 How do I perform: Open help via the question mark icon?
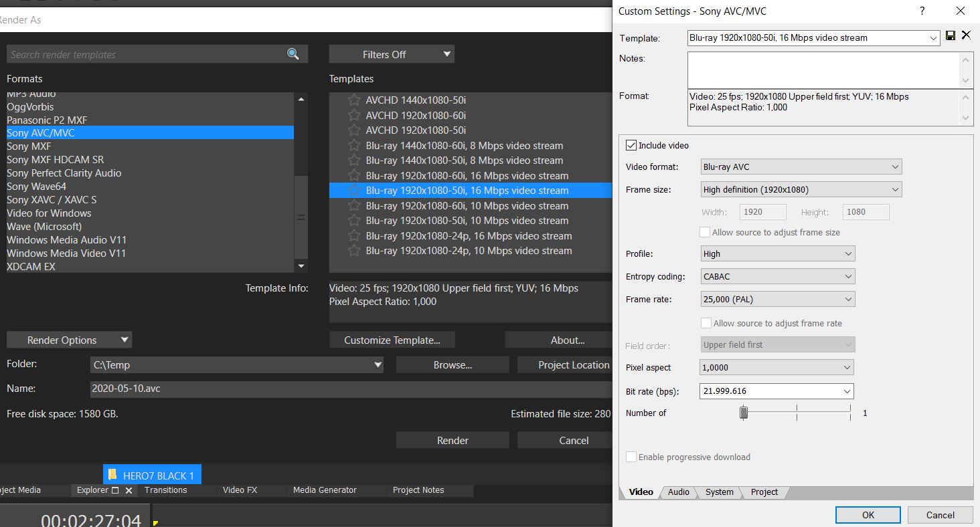pos(922,11)
